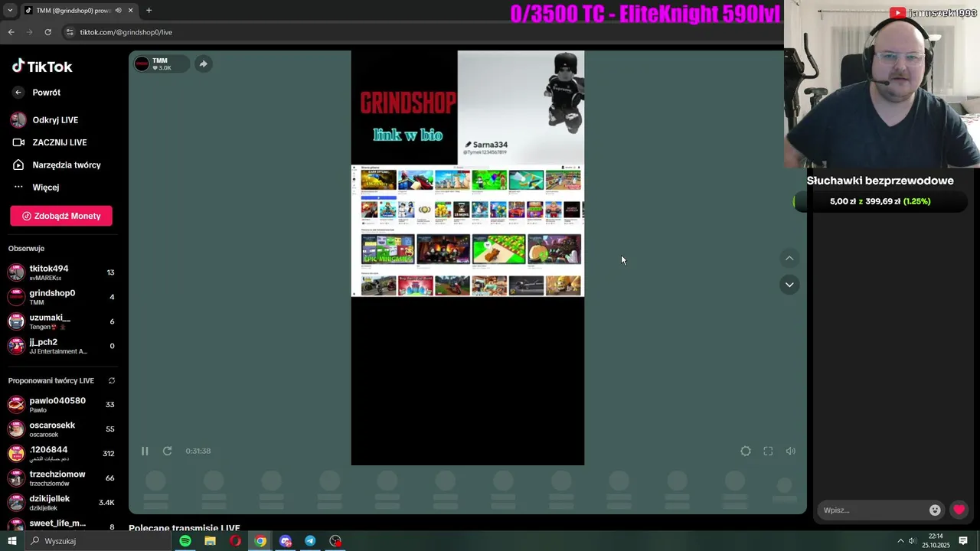Image resolution: width=980 pixels, height=551 pixels.
Task: Open stream quality settings gear
Action: click(746, 451)
